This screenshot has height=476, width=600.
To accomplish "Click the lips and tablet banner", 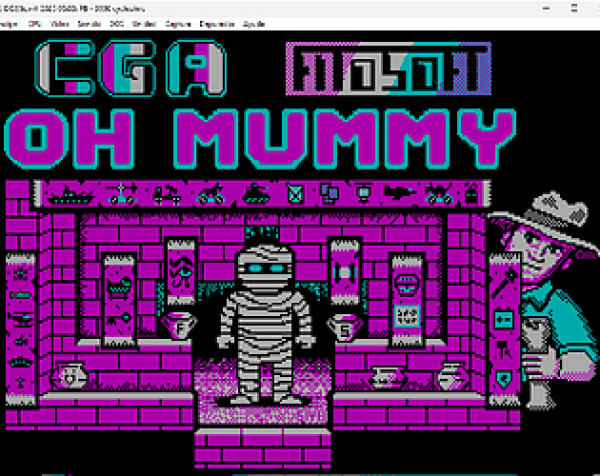I will [407, 301].
